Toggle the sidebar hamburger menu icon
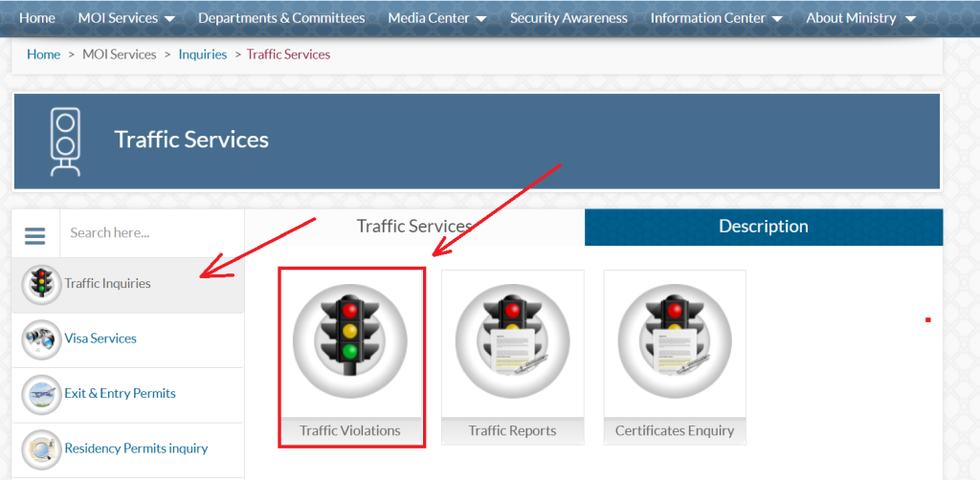 [x=35, y=235]
